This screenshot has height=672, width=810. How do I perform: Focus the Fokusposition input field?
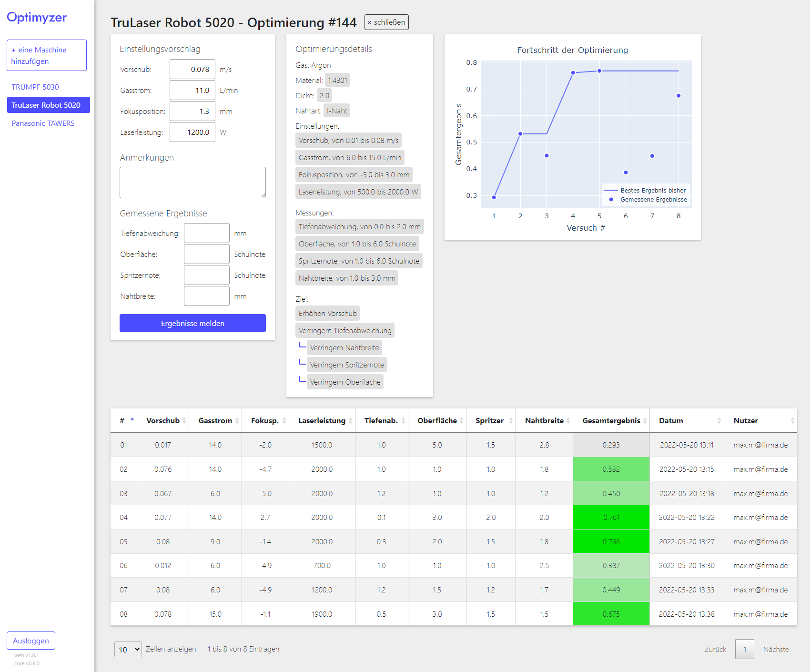192,111
